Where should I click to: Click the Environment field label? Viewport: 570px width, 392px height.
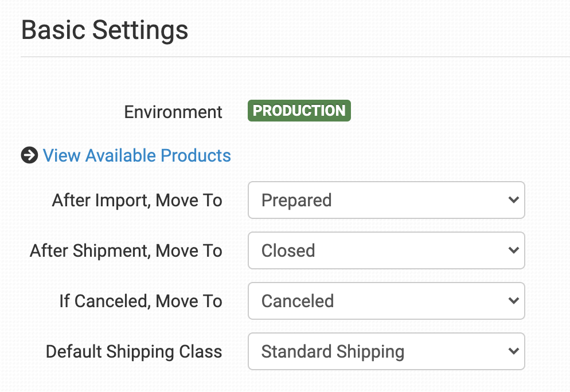pos(173,112)
